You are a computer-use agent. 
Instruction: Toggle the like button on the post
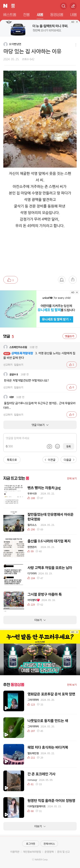click(x=11, y=280)
